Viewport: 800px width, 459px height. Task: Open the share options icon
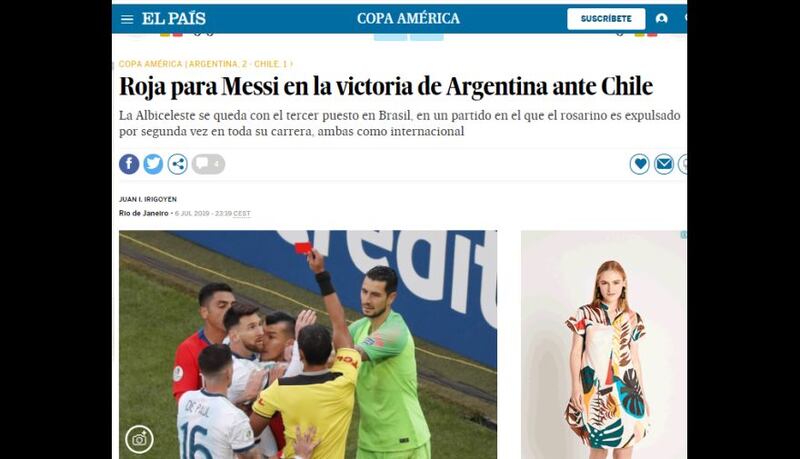pyautogui.click(x=178, y=164)
